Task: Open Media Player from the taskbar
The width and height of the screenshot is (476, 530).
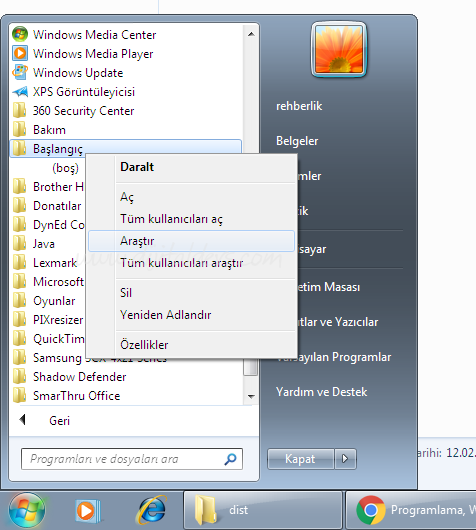Action: (88, 510)
